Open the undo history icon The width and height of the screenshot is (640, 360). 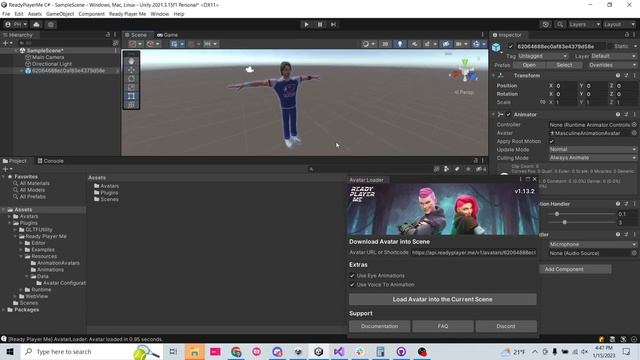click(x=546, y=24)
